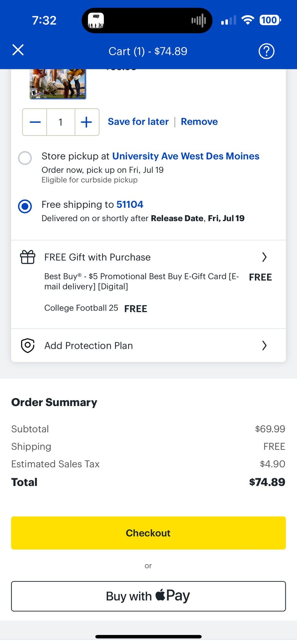
Task: Open help with the question mark icon
Action: click(266, 51)
